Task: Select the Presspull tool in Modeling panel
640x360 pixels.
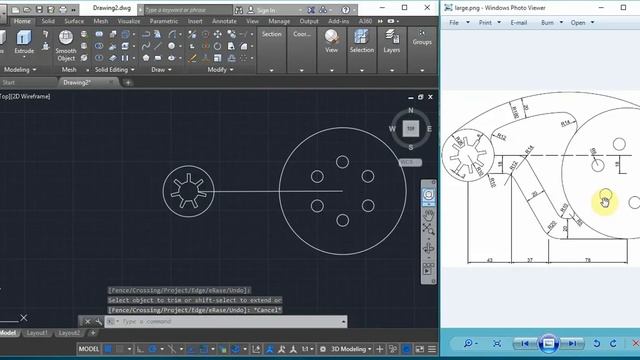Action: click(x=46, y=46)
